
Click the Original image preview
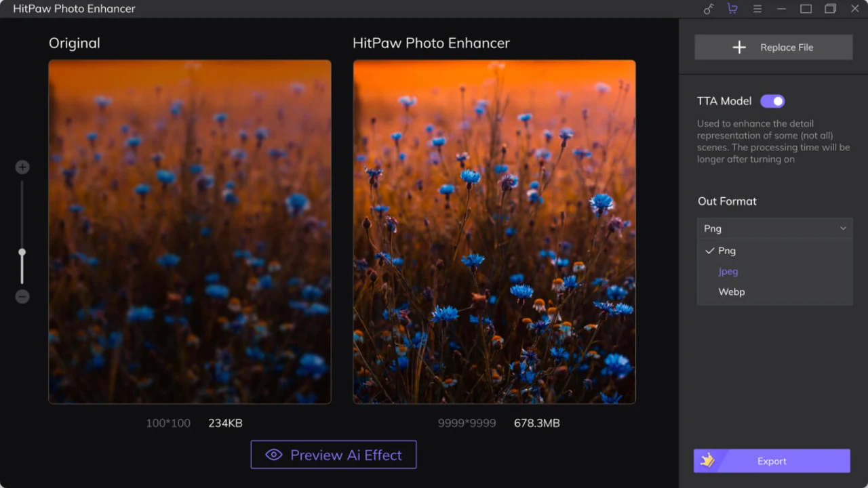(190, 232)
